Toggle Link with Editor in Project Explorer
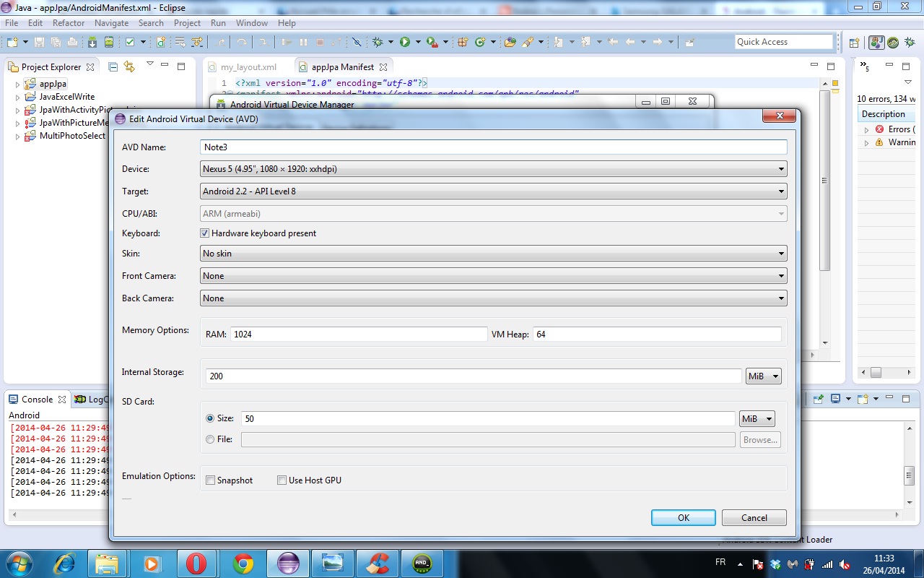This screenshot has width=924, height=578. tap(129, 66)
